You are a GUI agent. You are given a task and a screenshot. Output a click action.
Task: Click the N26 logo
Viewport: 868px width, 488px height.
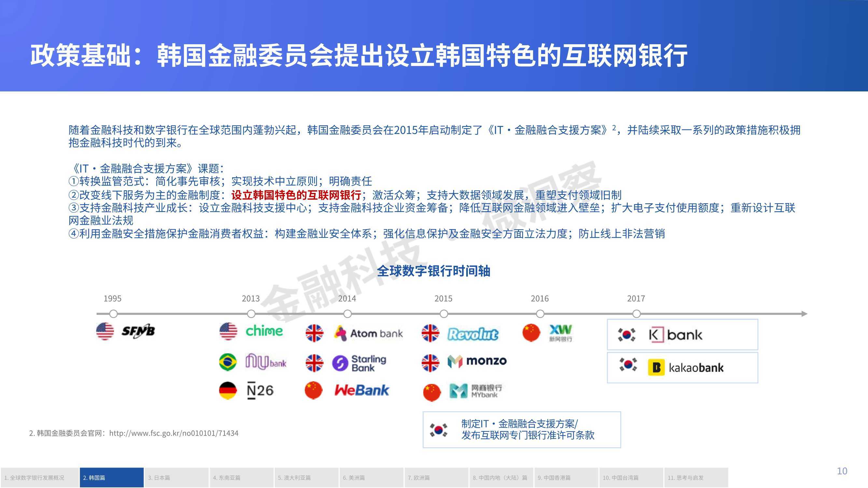[x=260, y=390]
